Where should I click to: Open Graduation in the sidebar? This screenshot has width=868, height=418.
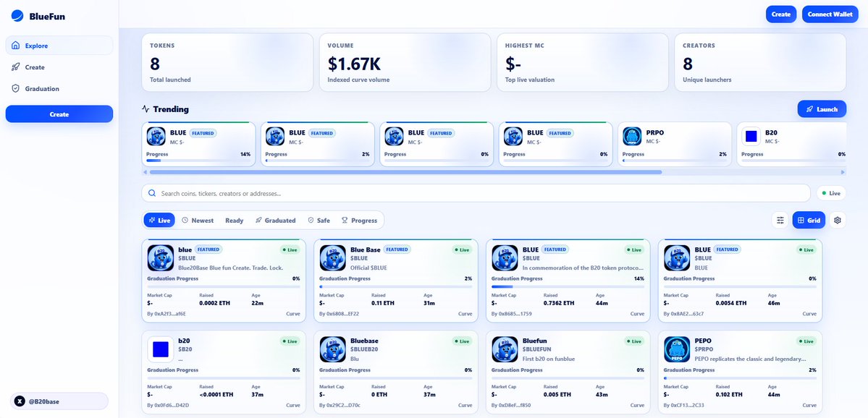59,88
